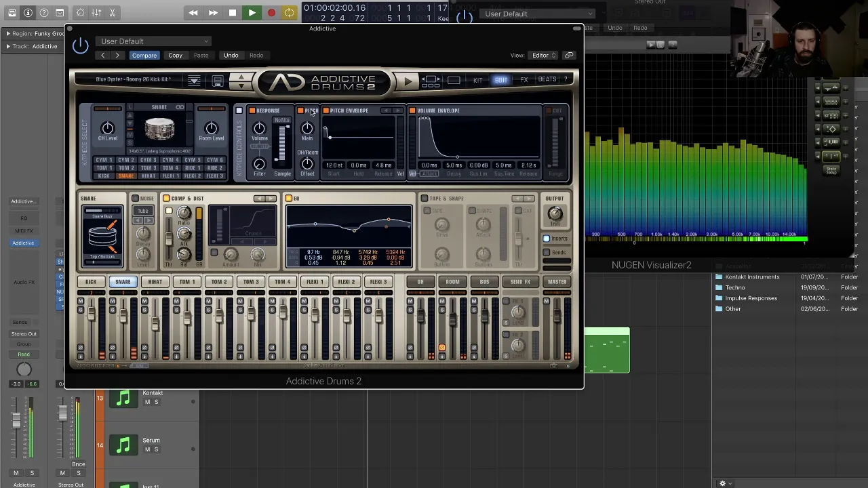
Task: Click the plugin window link icon
Action: 569,56
